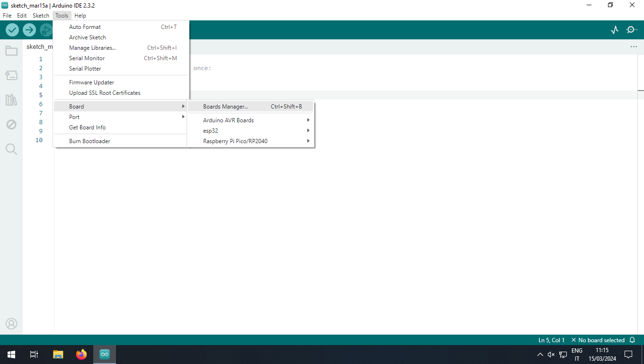The height and width of the screenshot is (364, 644).
Task: Launch Firefox from taskbar
Action: click(81, 355)
